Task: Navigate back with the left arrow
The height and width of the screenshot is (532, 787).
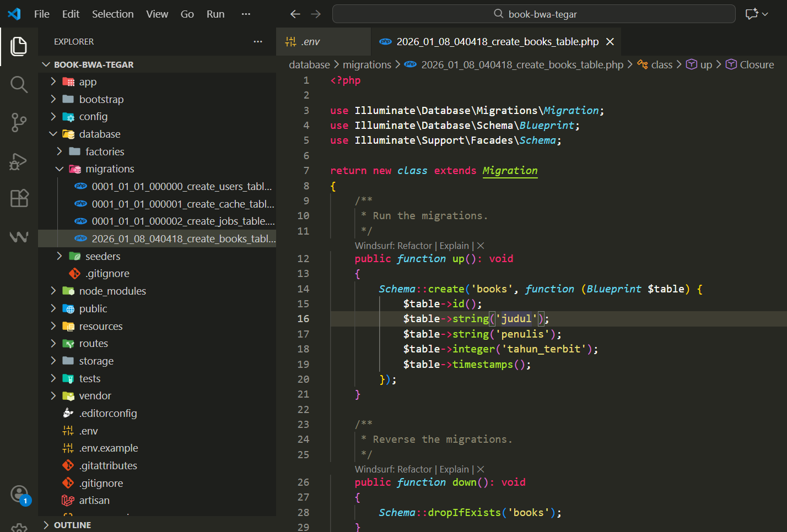Action: pos(295,14)
